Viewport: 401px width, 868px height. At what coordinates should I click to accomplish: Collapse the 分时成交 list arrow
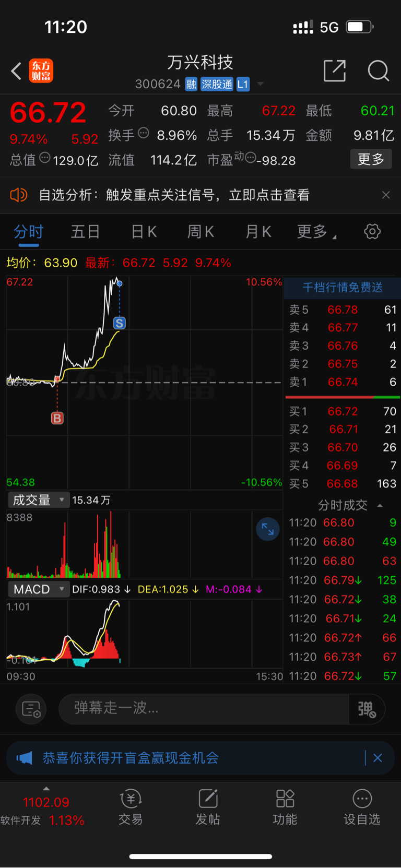pyautogui.click(x=380, y=505)
